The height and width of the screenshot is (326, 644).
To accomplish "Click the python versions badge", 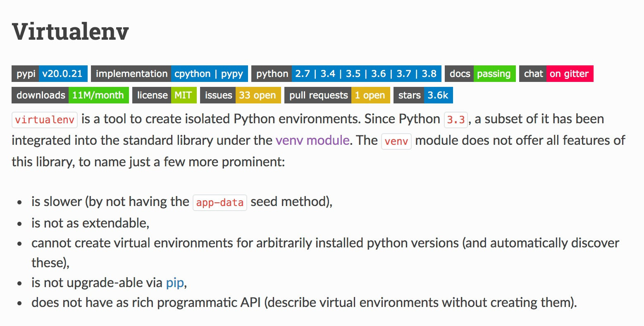I will click(346, 74).
